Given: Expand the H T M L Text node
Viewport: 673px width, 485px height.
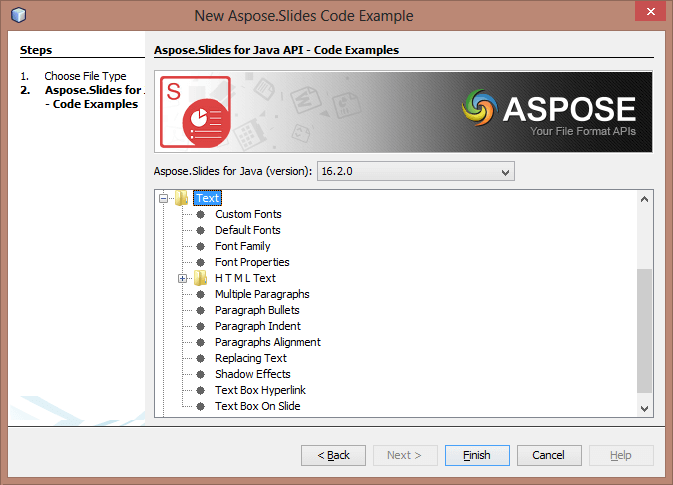Looking at the screenshot, I should [x=182, y=279].
